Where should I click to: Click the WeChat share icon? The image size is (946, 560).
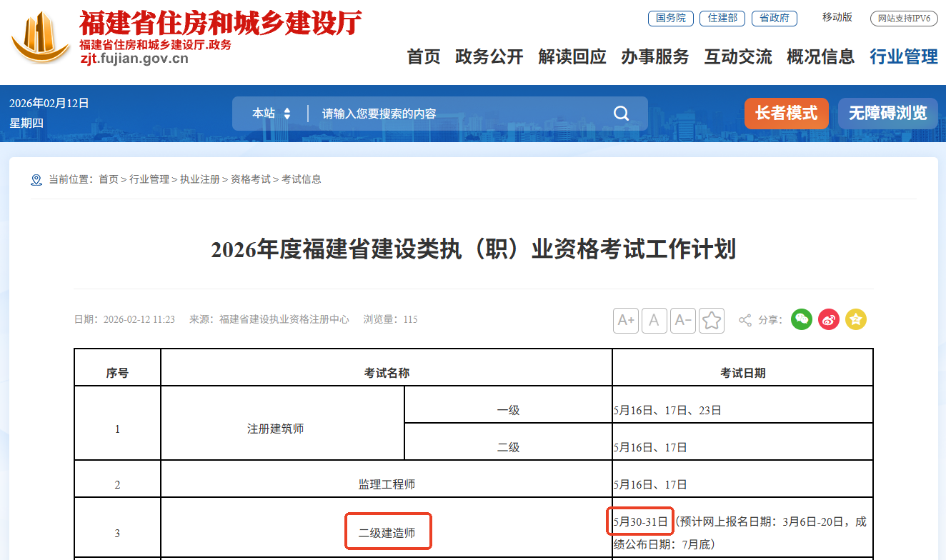click(801, 319)
